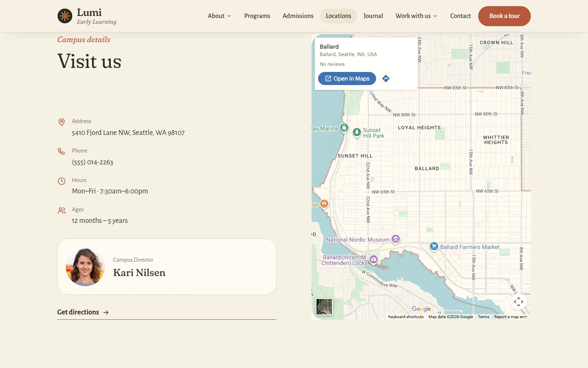
Task: Click the phone number (555) 014-2263
Action: (x=93, y=162)
